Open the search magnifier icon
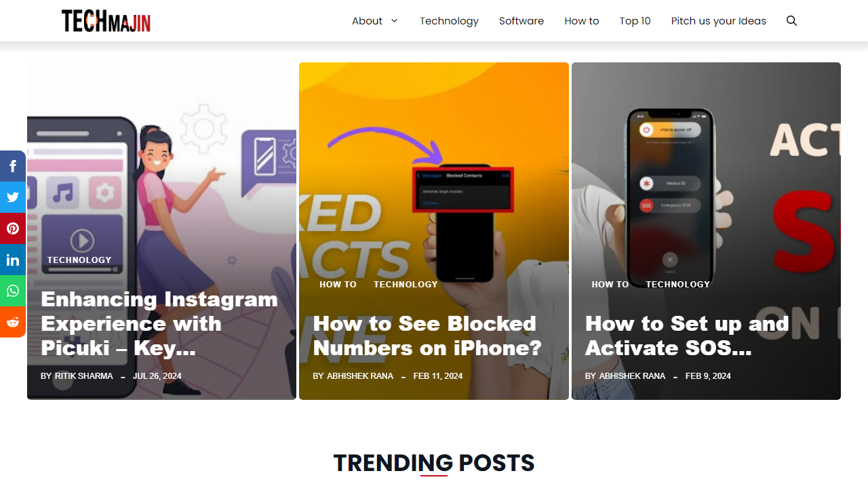This screenshot has width=868, height=488. tap(791, 21)
